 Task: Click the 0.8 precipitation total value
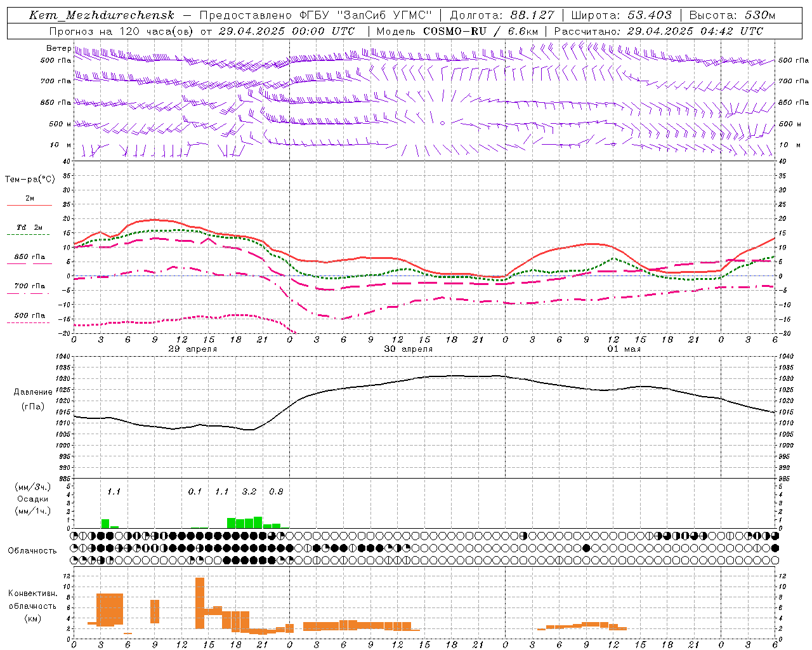pyautogui.click(x=276, y=491)
